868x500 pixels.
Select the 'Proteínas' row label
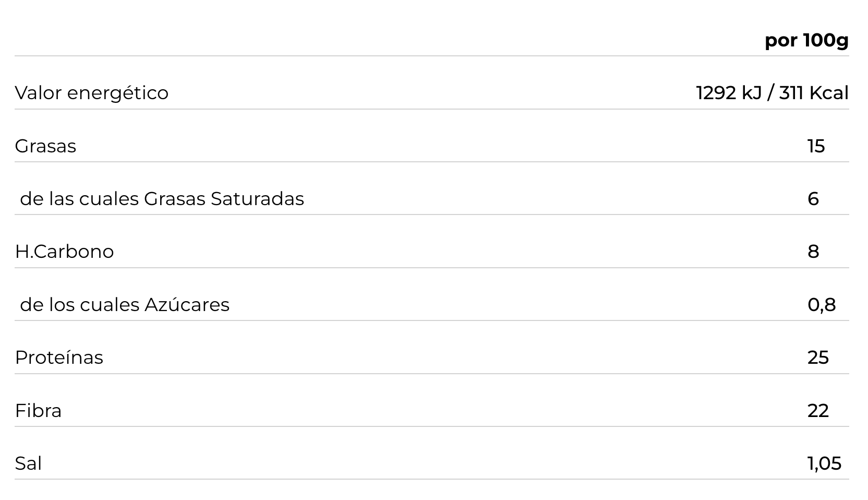tap(59, 358)
